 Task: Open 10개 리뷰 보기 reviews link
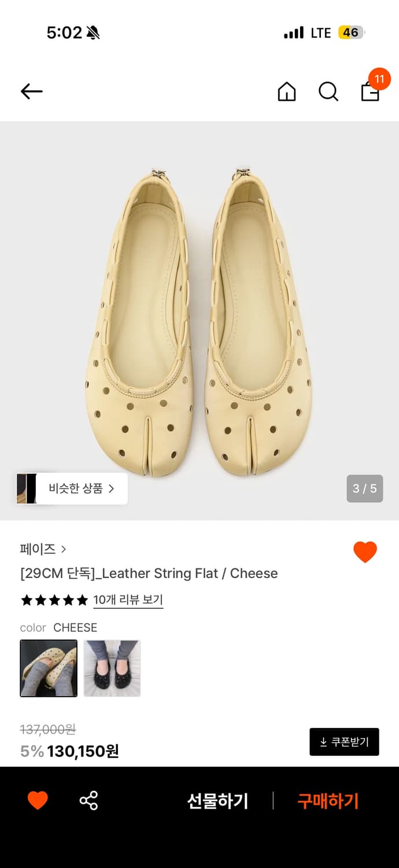coord(128,600)
